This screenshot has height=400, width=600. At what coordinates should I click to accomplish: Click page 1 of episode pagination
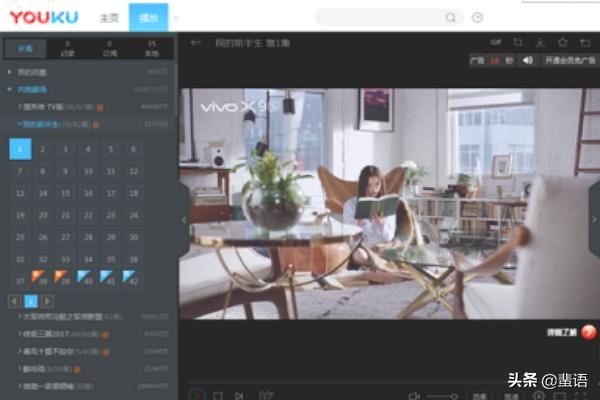(x=31, y=301)
